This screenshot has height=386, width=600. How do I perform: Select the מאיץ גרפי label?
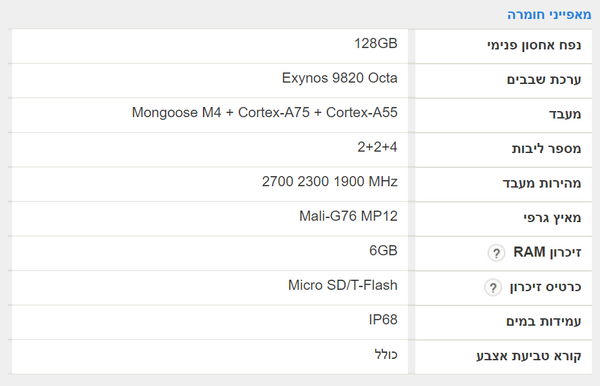click(552, 218)
